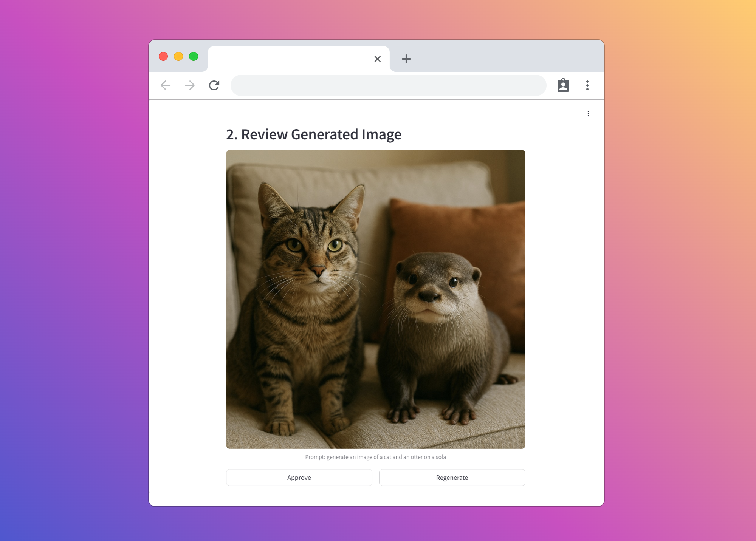This screenshot has height=541, width=756.
Task: Focus the browser address bar
Action: tap(388, 85)
